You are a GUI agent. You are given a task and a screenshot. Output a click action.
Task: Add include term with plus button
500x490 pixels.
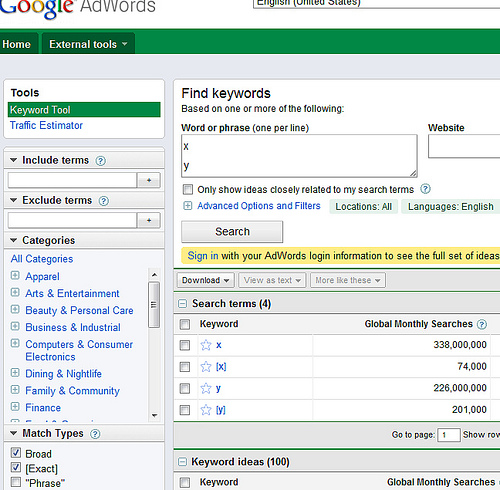point(149,180)
